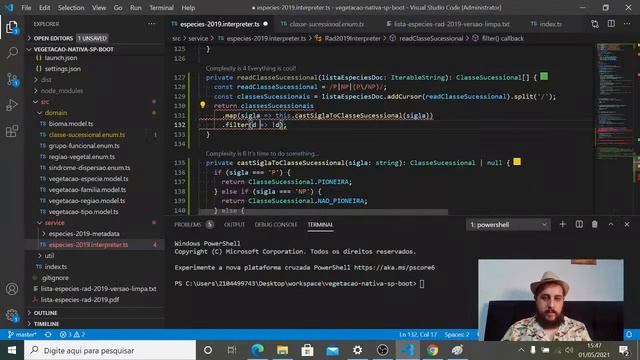
Task: Open the powershell terminal selector dropdown
Action: tap(508, 224)
